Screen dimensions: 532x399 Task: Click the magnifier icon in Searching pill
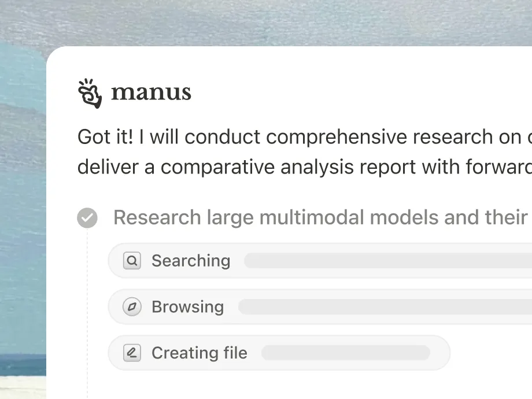coord(132,261)
